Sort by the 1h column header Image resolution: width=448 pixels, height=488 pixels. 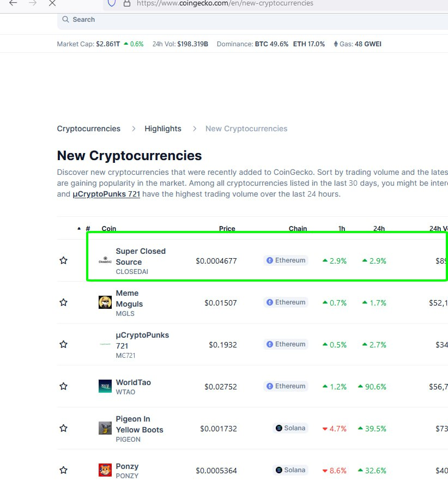(x=342, y=228)
